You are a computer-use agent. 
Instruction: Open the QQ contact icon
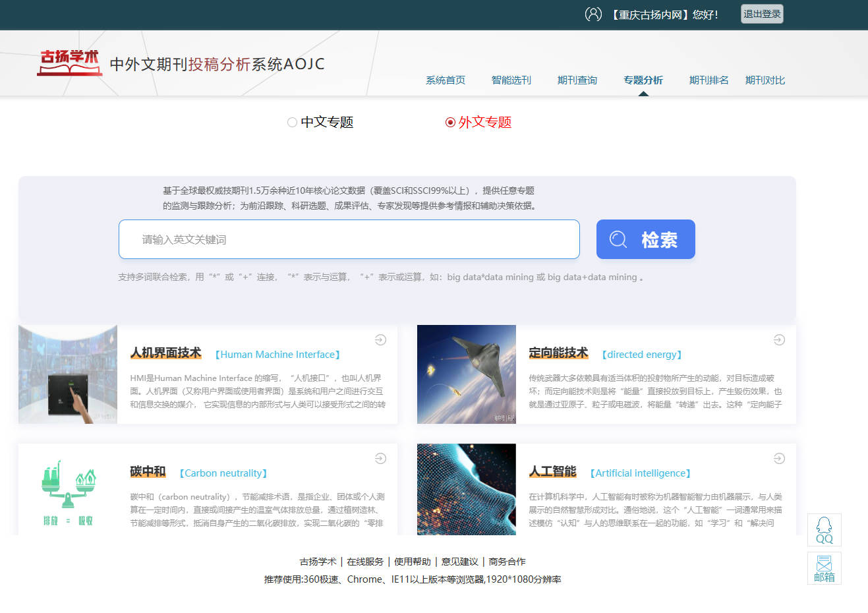[x=824, y=529]
